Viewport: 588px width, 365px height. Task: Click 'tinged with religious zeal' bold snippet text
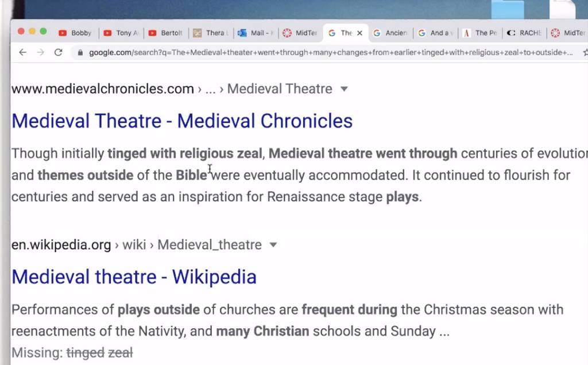point(185,153)
